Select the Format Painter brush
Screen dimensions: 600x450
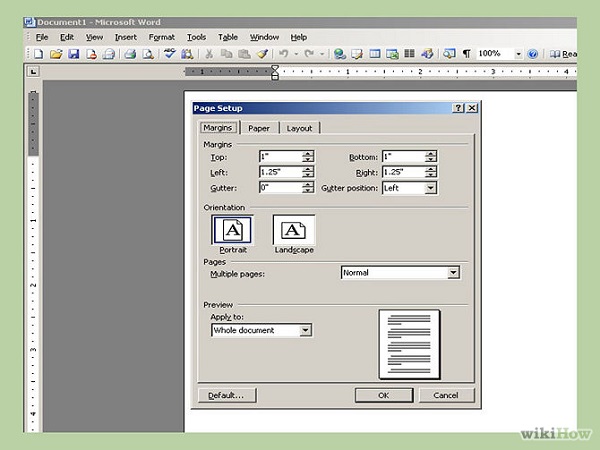click(x=262, y=54)
